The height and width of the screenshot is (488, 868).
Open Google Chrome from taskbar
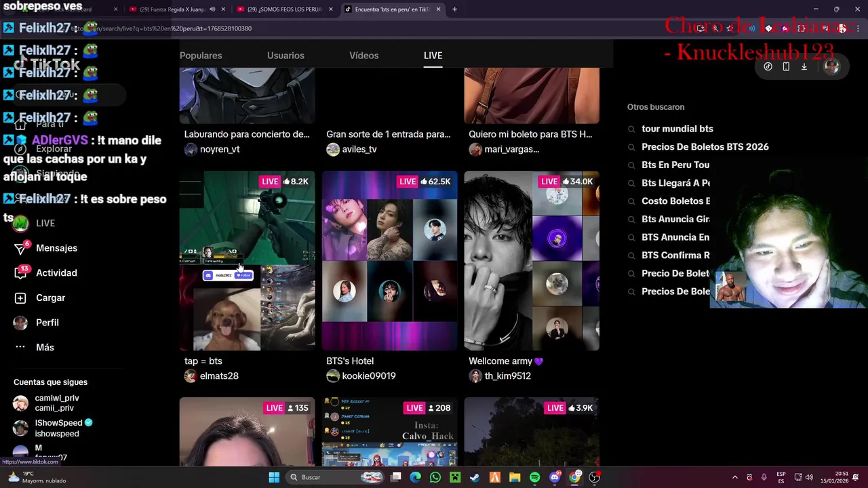pos(574,477)
